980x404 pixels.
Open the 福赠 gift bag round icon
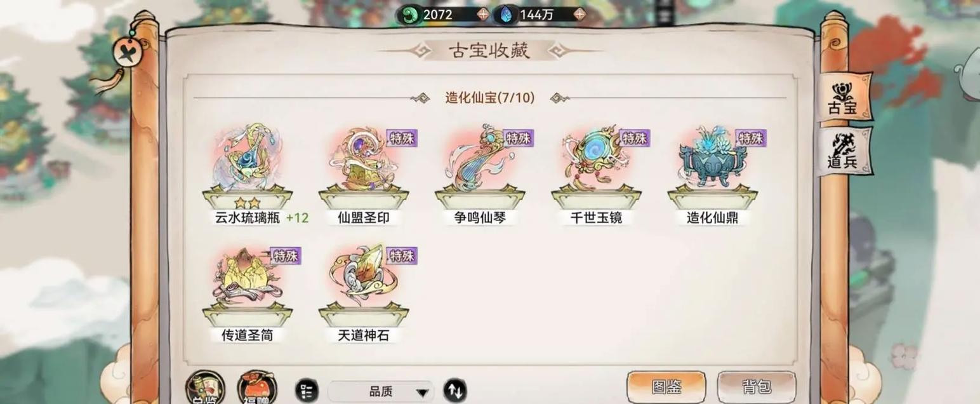click(257, 387)
